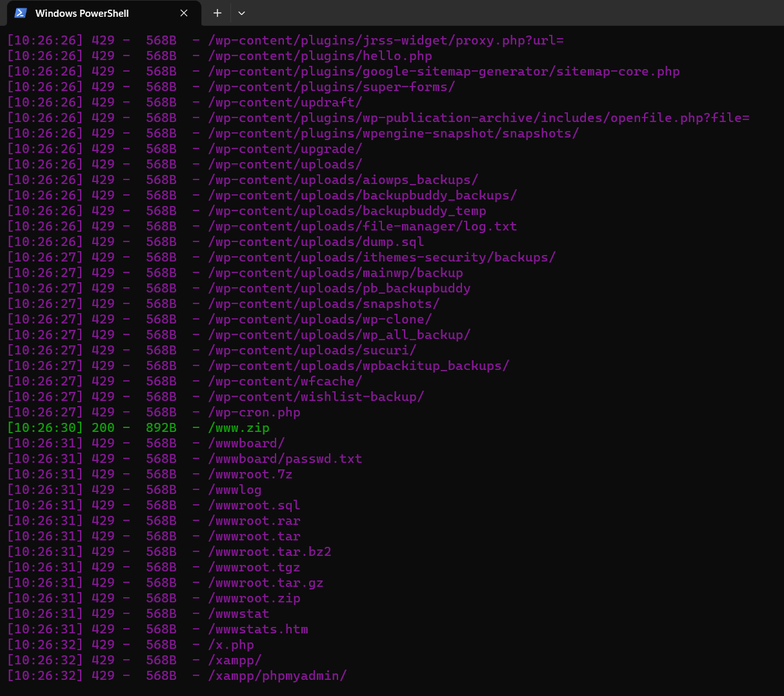Viewport: 784px width, 696px height.
Task: Open a new tab with the plus icon
Action: point(217,13)
